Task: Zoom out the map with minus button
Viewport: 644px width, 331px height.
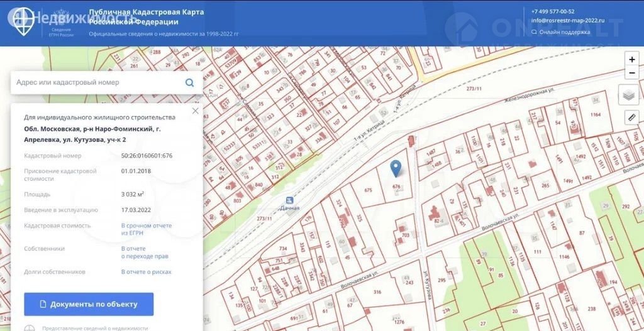Action: (631, 73)
